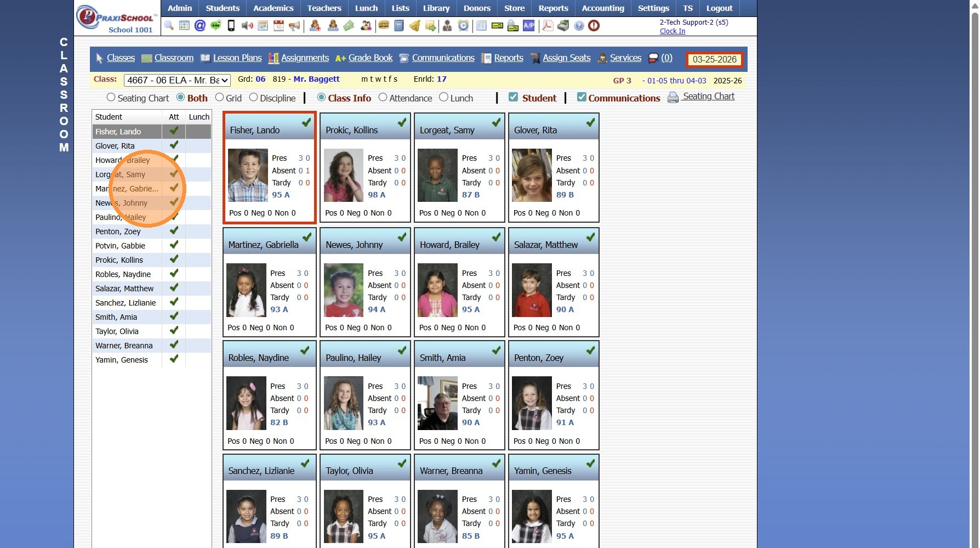Open the Teachers menu

tap(324, 8)
